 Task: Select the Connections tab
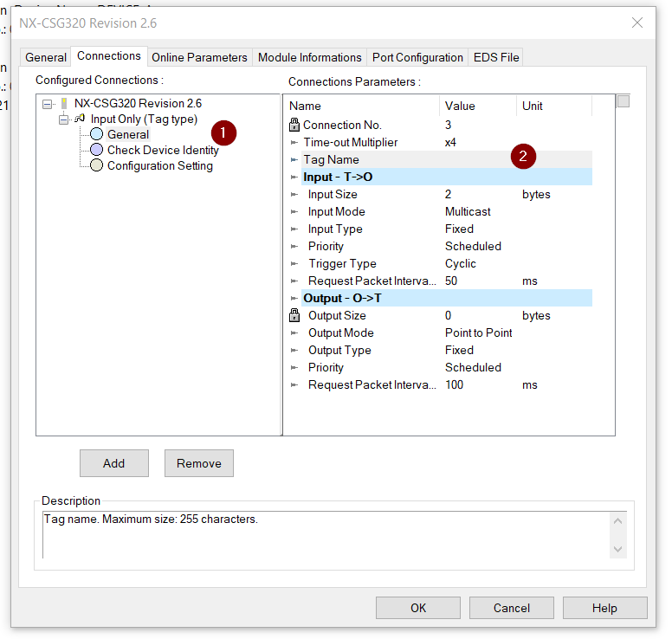pos(109,56)
